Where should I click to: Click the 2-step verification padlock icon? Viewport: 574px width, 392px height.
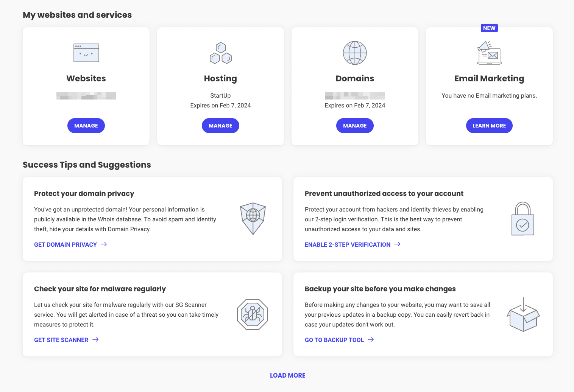pyautogui.click(x=523, y=219)
